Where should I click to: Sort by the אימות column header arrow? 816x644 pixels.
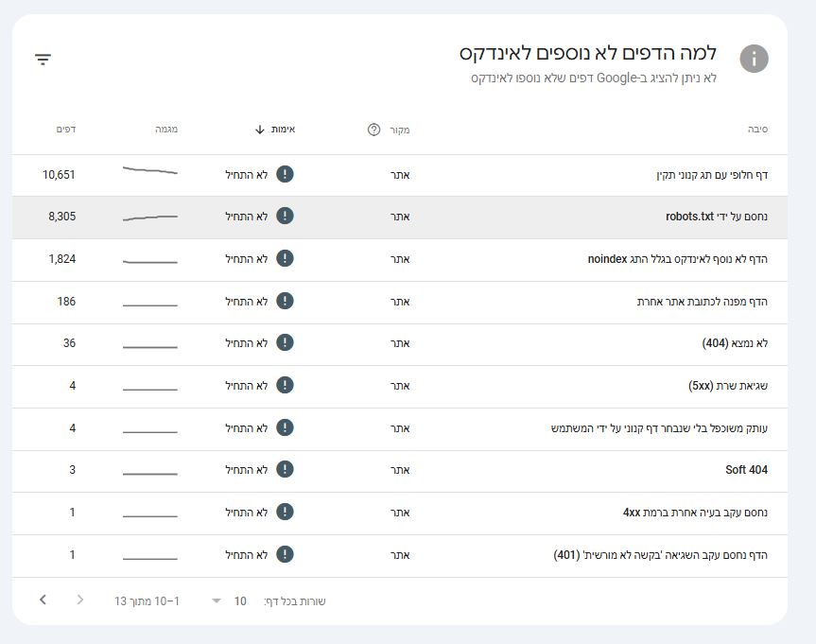click(260, 130)
